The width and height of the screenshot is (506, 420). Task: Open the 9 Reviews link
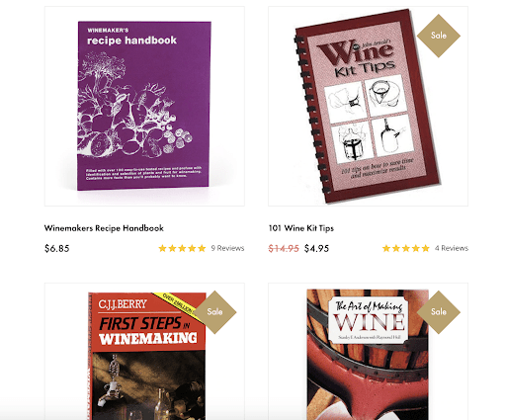tap(227, 248)
